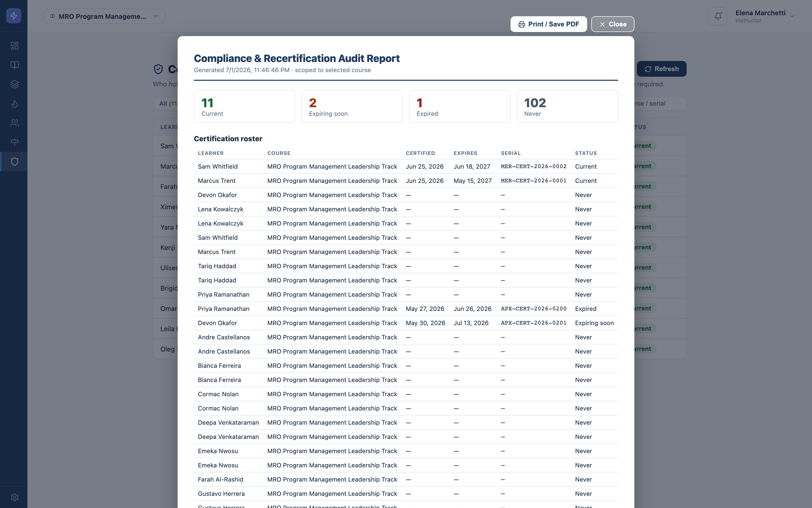Click the 2 Expiring soon summary card
This screenshot has width=812, height=508.
[x=352, y=106]
